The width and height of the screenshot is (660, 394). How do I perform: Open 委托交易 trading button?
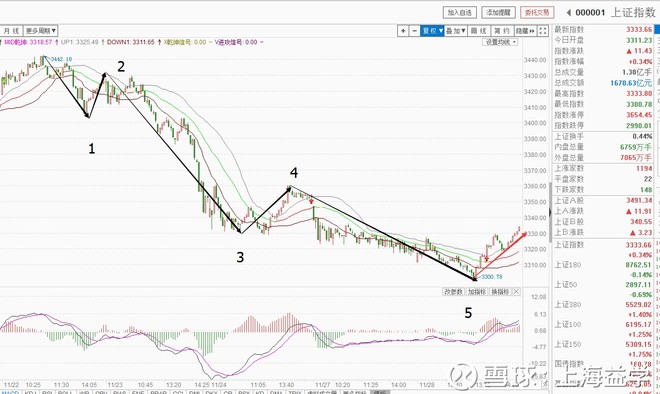537,13
